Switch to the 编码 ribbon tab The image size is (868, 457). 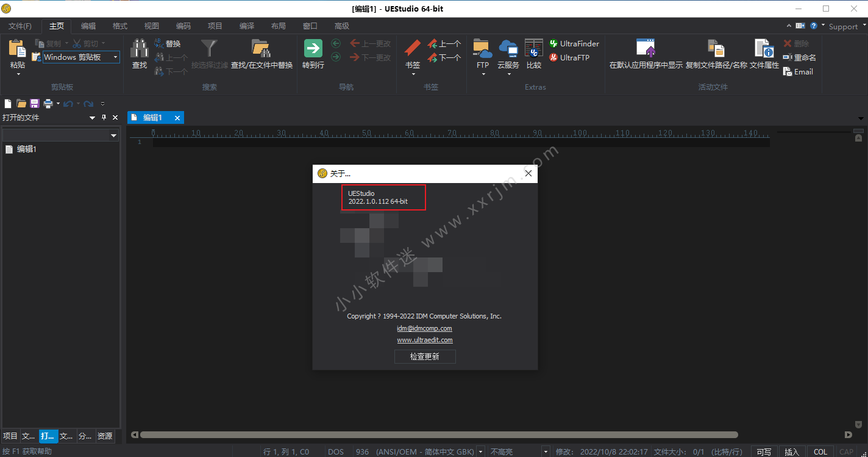coord(183,26)
